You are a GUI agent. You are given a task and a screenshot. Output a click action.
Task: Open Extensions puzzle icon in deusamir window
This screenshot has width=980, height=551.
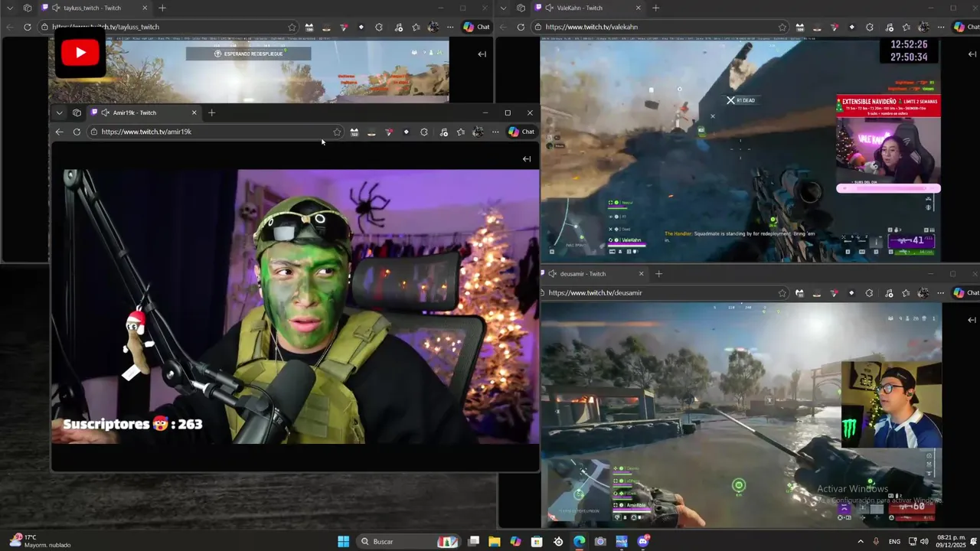[869, 293]
